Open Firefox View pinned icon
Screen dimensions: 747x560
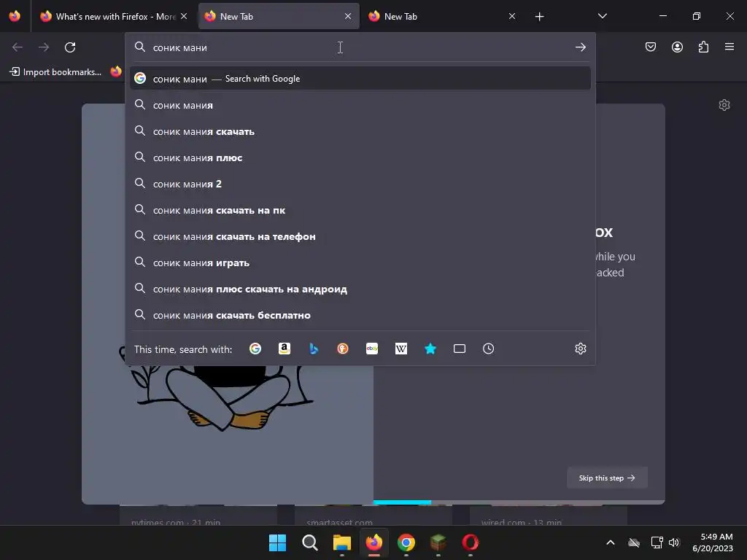point(15,16)
